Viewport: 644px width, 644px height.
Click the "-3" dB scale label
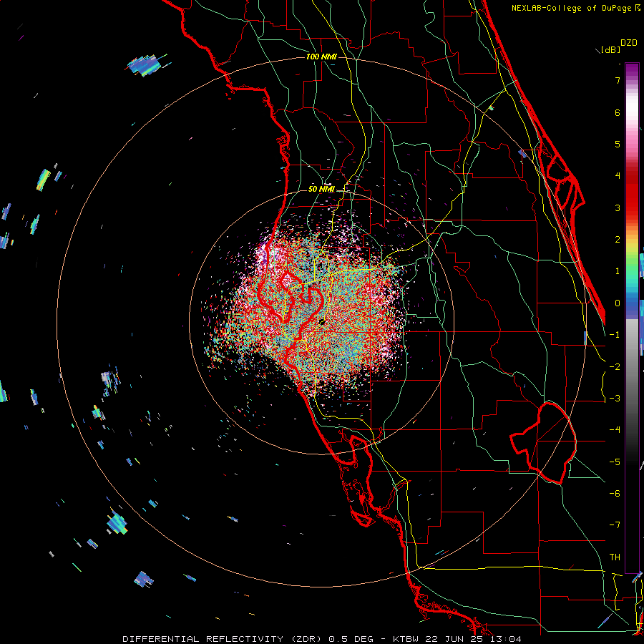pyautogui.click(x=615, y=399)
